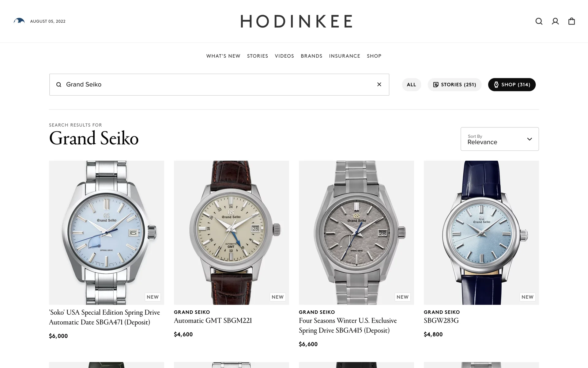Click the Sort By chevron arrow
Image resolution: width=588 pixels, height=368 pixels.
point(530,139)
